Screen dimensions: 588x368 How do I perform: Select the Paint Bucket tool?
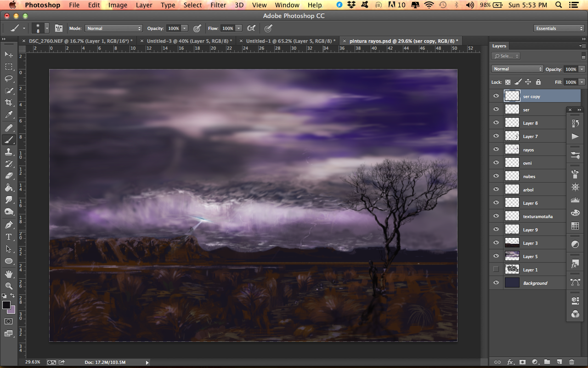9,188
